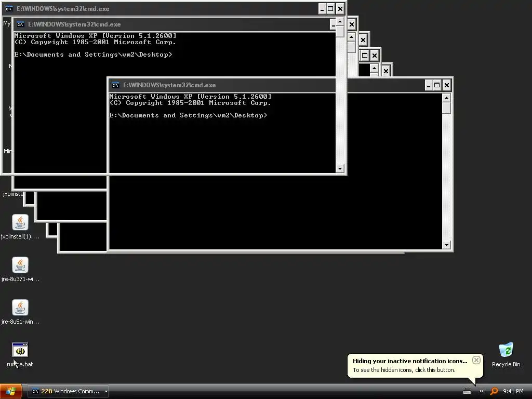Click cmd title icon of second window from back
532x399 pixels.
click(x=20, y=24)
